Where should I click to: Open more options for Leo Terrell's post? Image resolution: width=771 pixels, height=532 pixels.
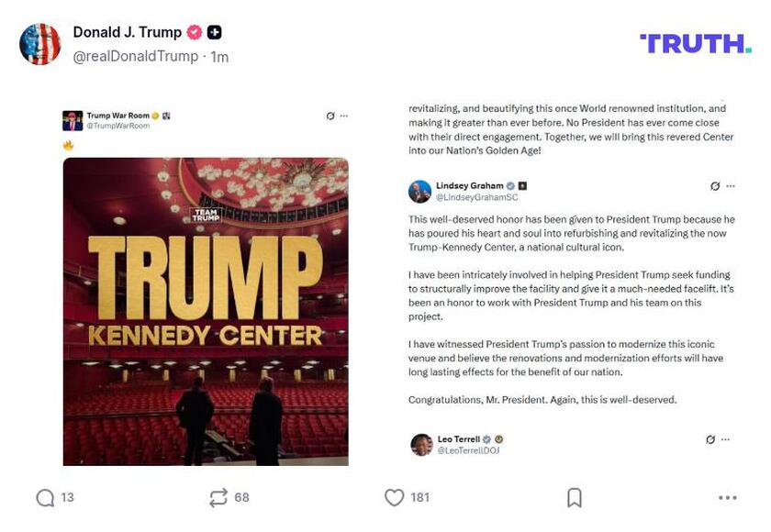click(723, 439)
